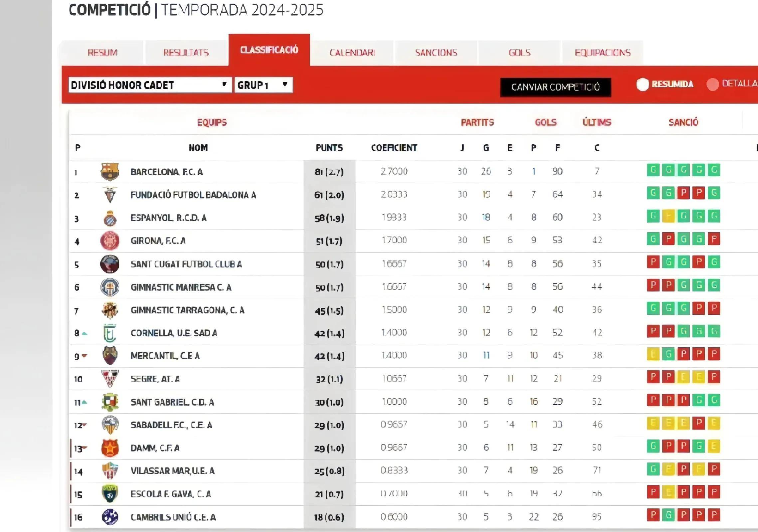Open the Damm, C.F. A team link

155,448
